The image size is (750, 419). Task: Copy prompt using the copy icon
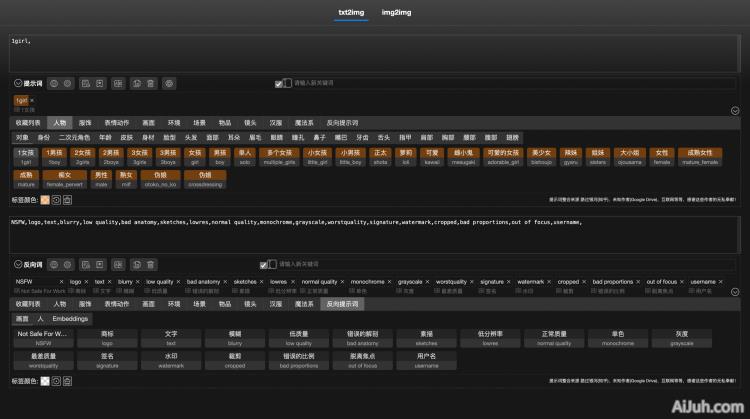click(137, 83)
